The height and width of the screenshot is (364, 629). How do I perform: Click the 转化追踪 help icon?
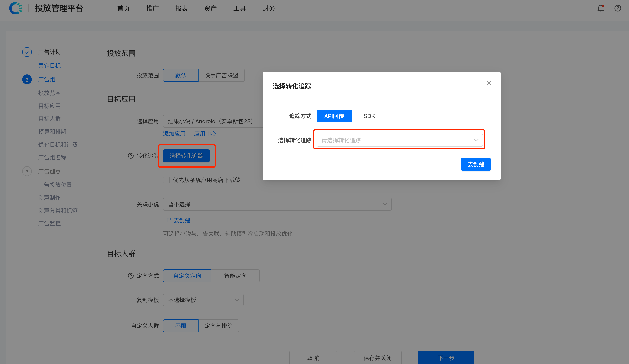(x=131, y=156)
